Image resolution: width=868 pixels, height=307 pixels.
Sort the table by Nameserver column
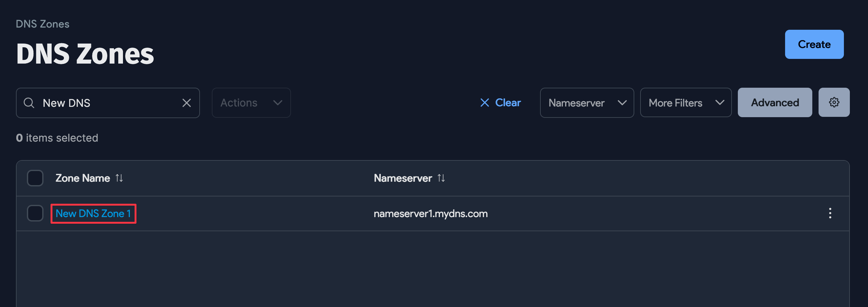click(x=442, y=178)
